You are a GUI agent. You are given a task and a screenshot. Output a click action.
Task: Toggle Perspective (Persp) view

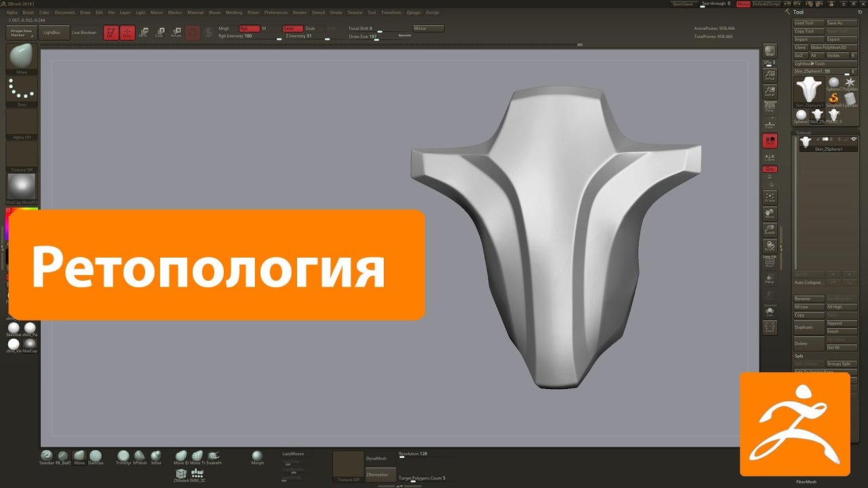pyautogui.click(x=770, y=106)
